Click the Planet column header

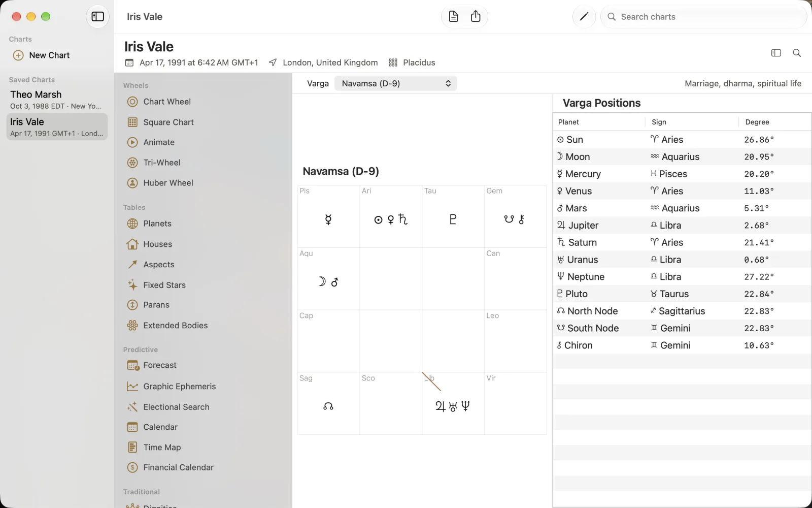click(x=599, y=122)
